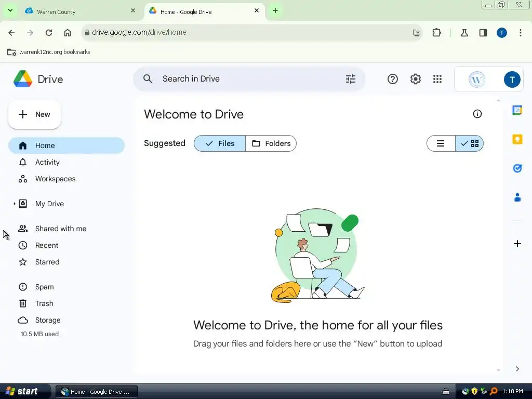Open Google Tasks side panel
Image resolution: width=532 pixels, height=399 pixels.
pyautogui.click(x=517, y=168)
